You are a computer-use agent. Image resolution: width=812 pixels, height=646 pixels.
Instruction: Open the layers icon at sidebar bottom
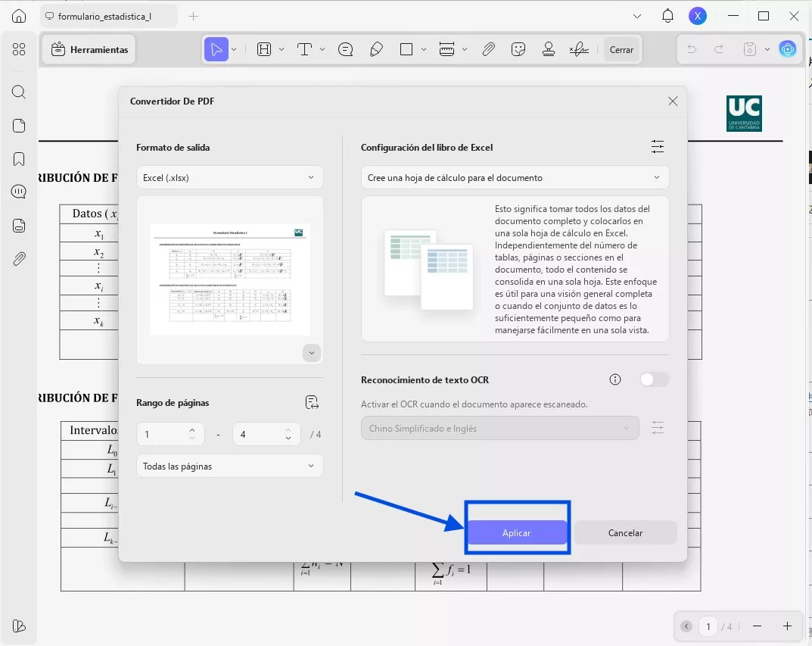pyautogui.click(x=19, y=626)
